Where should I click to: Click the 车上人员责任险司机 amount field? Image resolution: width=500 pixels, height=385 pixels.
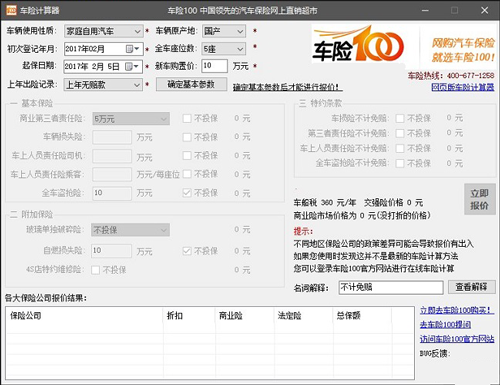(112, 156)
